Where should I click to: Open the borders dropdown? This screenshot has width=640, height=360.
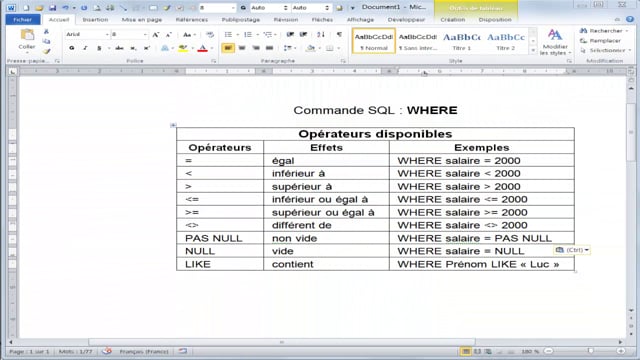pos(338,48)
